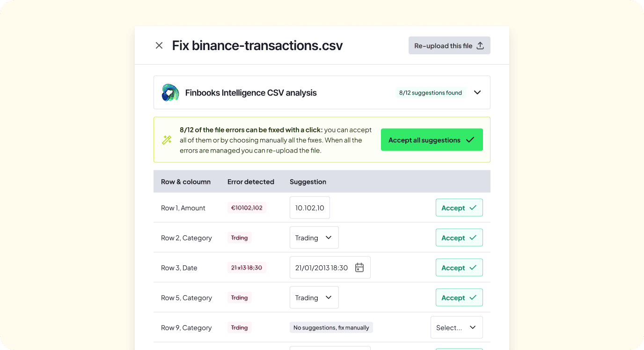
Task: Click Row 9, Category cell
Action: pos(186,328)
